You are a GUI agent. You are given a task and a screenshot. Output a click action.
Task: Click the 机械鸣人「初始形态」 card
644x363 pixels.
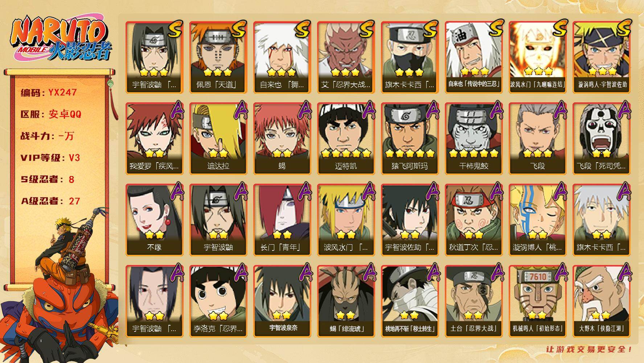[537, 301]
